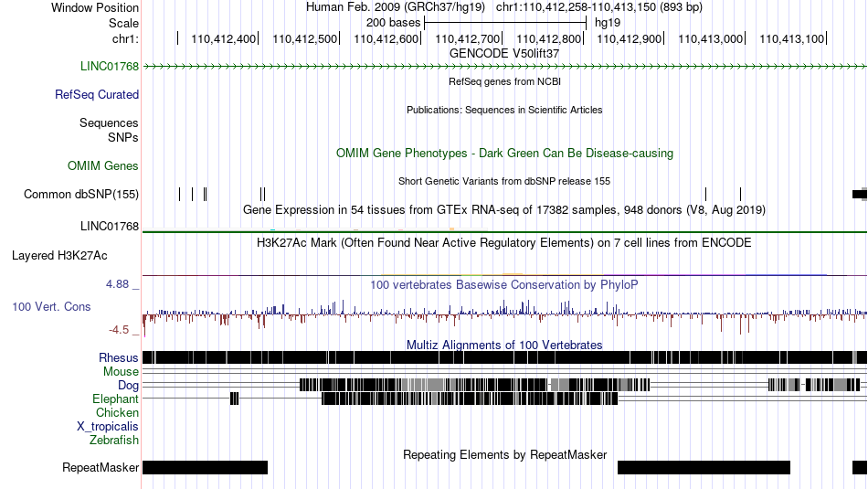Image resolution: width=868 pixels, height=489 pixels.
Task: Click the Sequences track label
Action: click(x=109, y=122)
